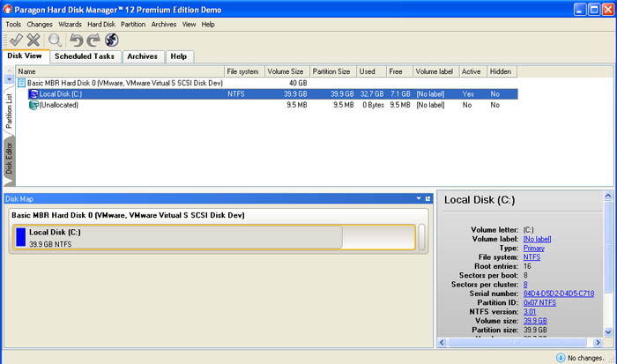Sort by the Name column header
The height and width of the screenshot is (364, 617).
coord(120,71)
